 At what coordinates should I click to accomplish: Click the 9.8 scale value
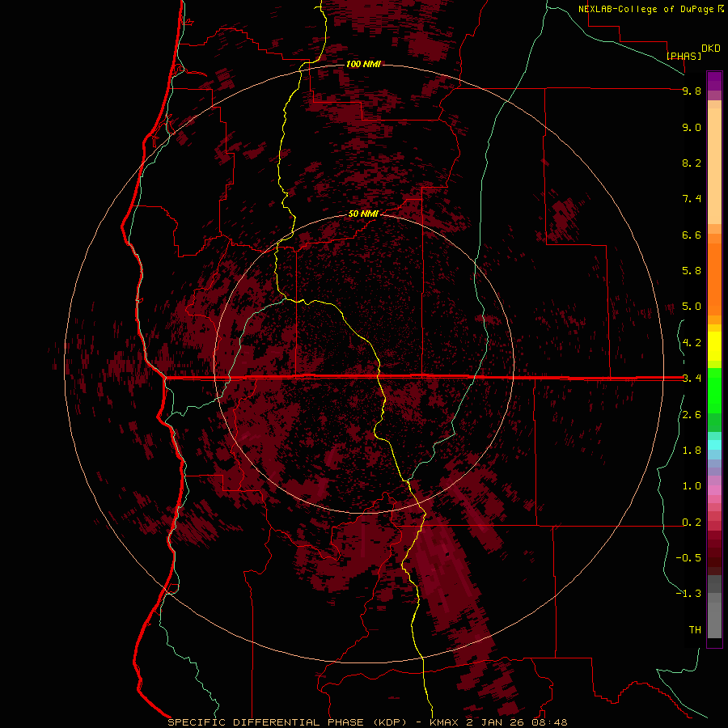coord(692,91)
